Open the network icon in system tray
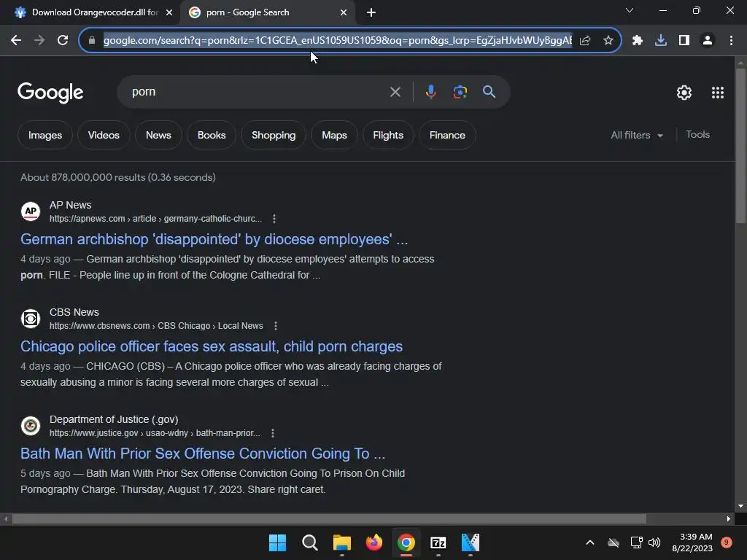The image size is (747, 560). pyautogui.click(x=636, y=542)
